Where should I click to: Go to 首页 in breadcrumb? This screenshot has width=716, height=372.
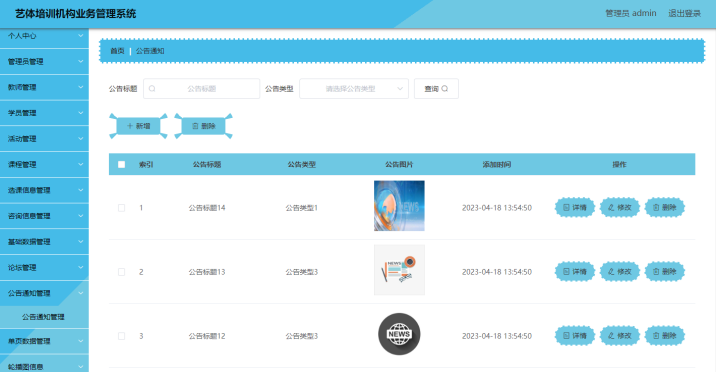[117, 51]
